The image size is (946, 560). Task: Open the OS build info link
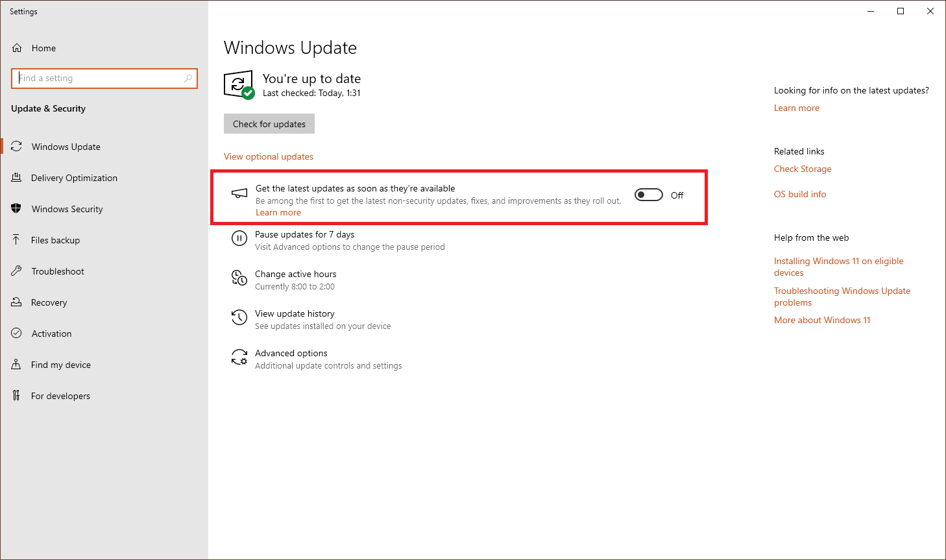click(x=800, y=194)
